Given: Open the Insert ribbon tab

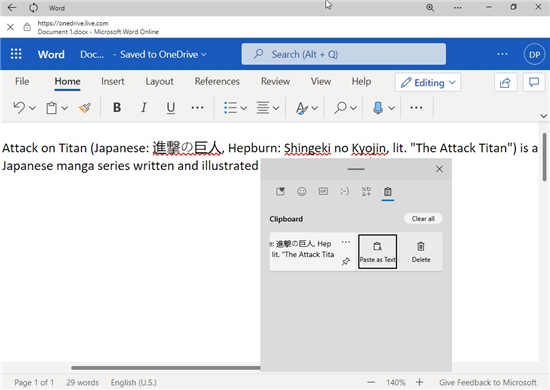Looking at the screenshot, I should [x=113, y=81].
